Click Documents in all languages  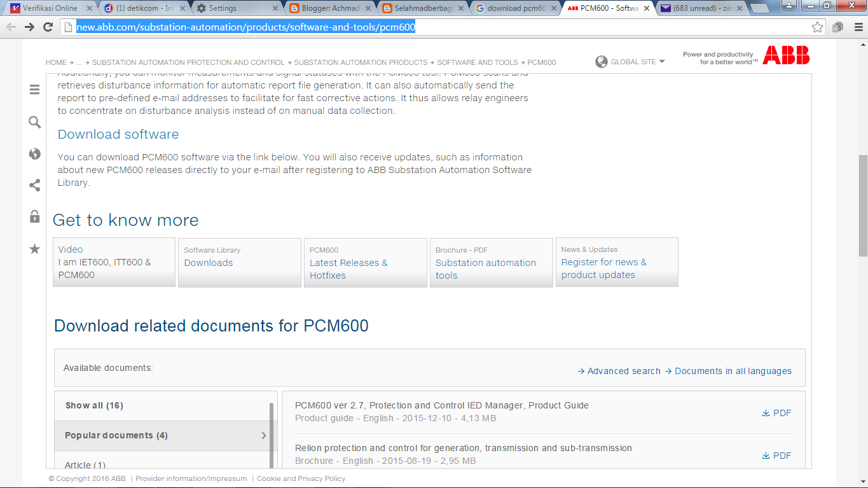tap(733, 371)
